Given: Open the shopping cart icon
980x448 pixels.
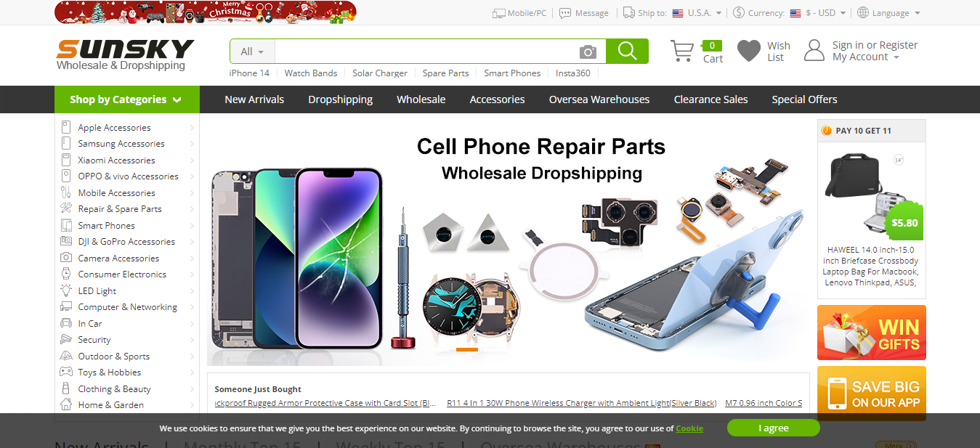Looking at the screenshot, I should click(x=681, y=51).
